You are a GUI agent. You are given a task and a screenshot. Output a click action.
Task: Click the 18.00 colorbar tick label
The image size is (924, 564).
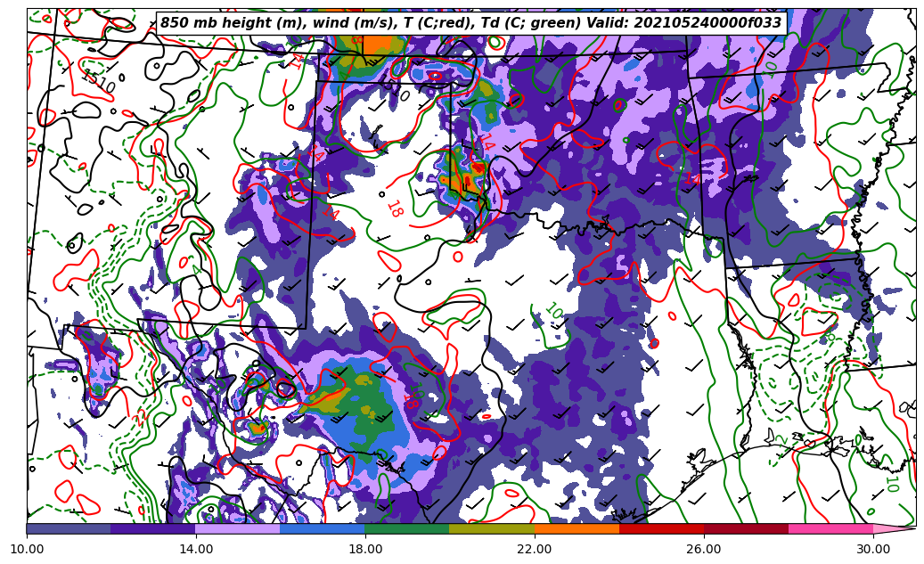[365, 549]
